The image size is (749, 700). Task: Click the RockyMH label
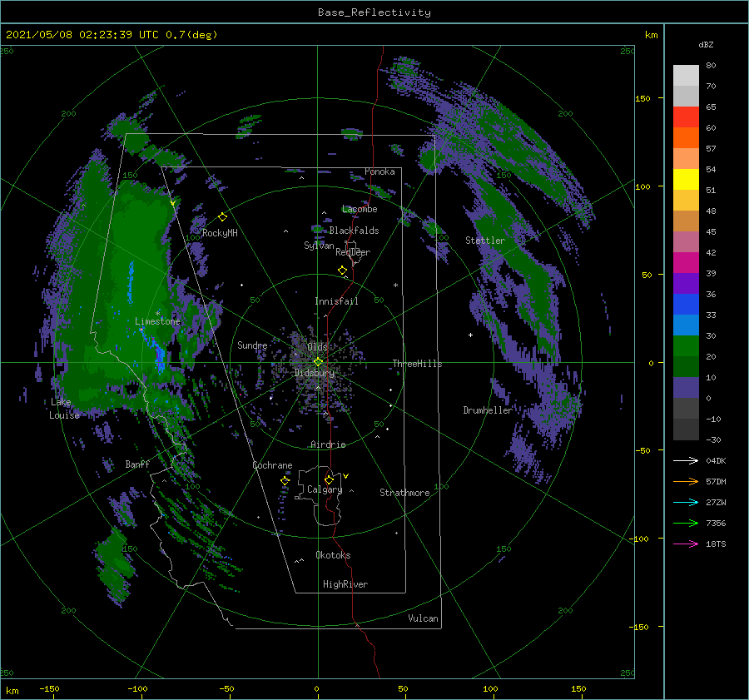(x=221, y=233)
